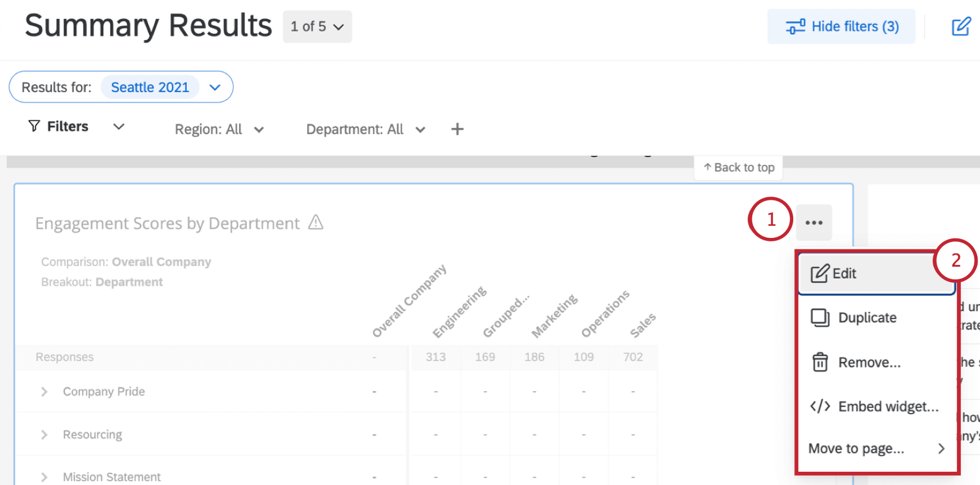
Task: Click the plus icon to add filter
Action: (x=457, y=129)
